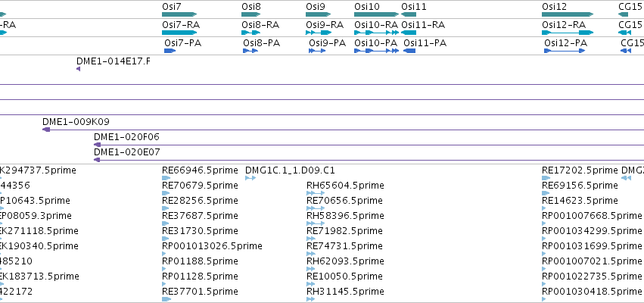
Task: Select the Osi9-PA protein glyph
Action: coord(318,51)
